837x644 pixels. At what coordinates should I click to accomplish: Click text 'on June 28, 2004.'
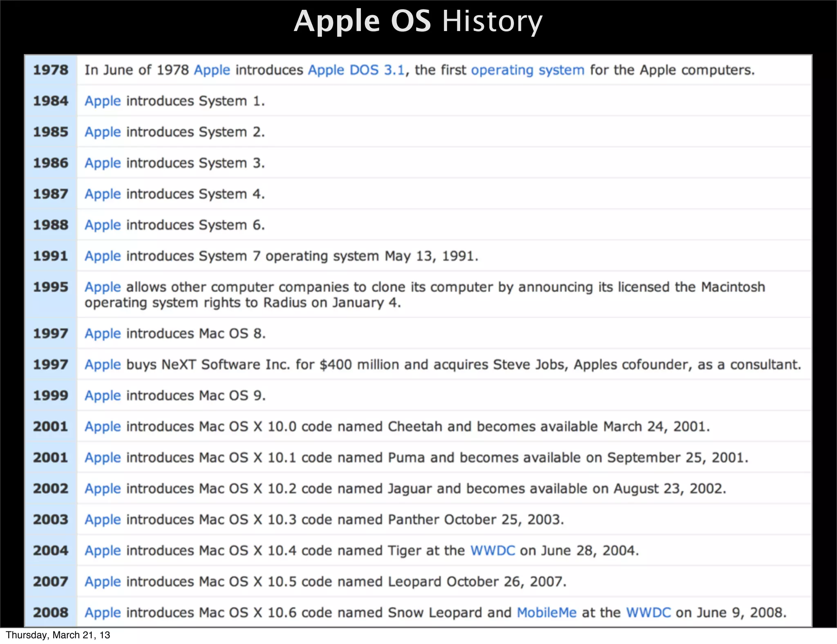point(579,551)
